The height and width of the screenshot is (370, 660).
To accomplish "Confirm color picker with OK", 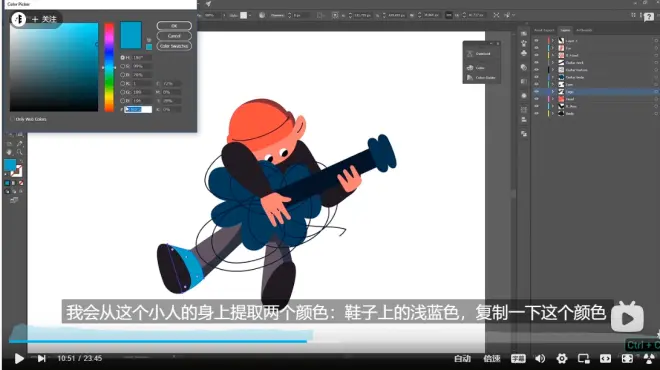I will (174, 26).
